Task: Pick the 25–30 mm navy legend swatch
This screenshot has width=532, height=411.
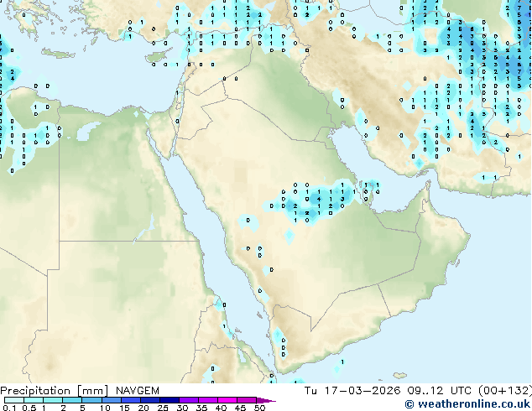Action: click(169, 400)
